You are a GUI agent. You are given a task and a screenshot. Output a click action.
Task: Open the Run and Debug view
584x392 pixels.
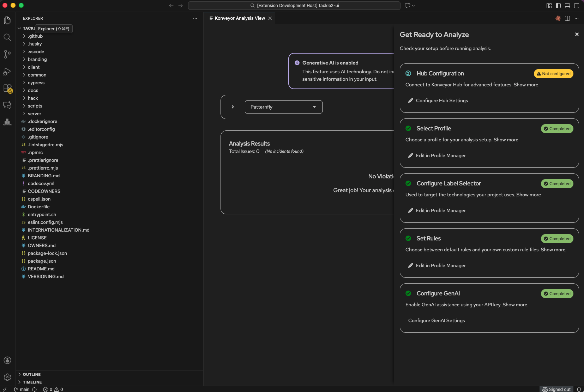(7, 71)
